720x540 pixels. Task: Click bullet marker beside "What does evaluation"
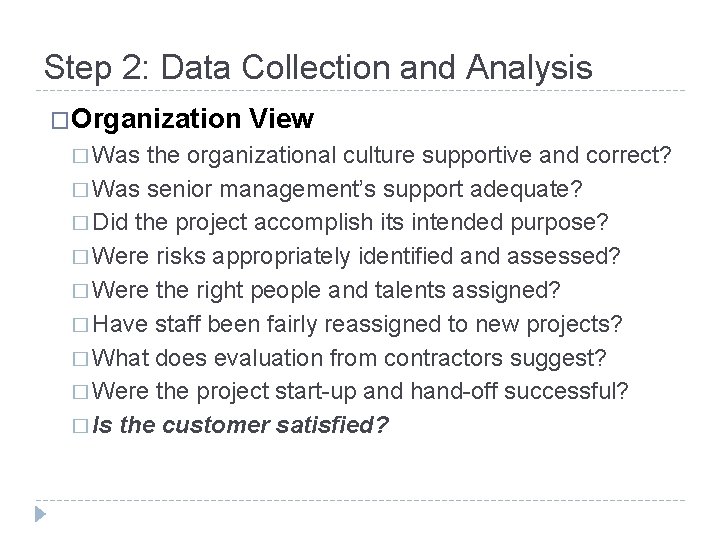[80, 357]
